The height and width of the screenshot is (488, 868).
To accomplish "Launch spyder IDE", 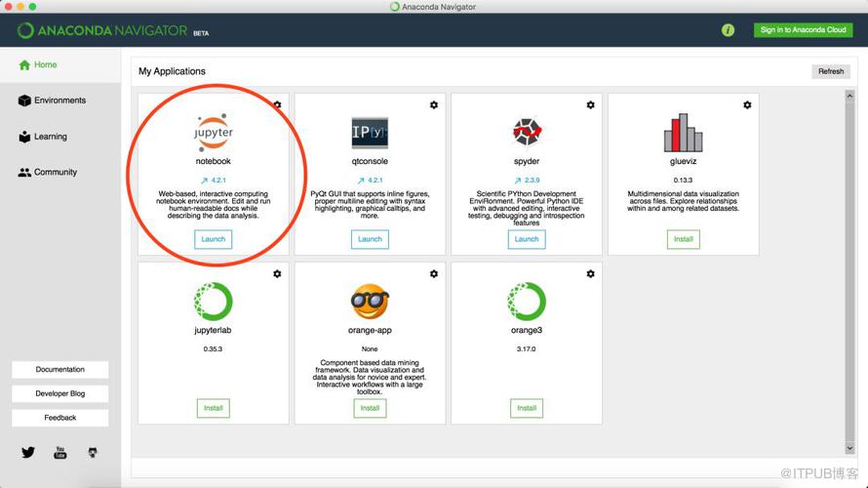I will click(x=527, y=239).
